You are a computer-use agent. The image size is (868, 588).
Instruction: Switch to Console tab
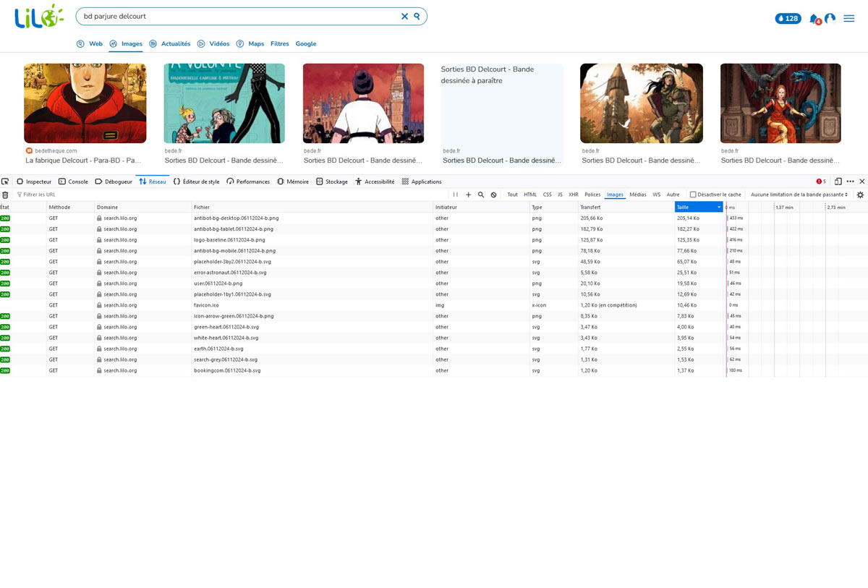coord(73,182)
